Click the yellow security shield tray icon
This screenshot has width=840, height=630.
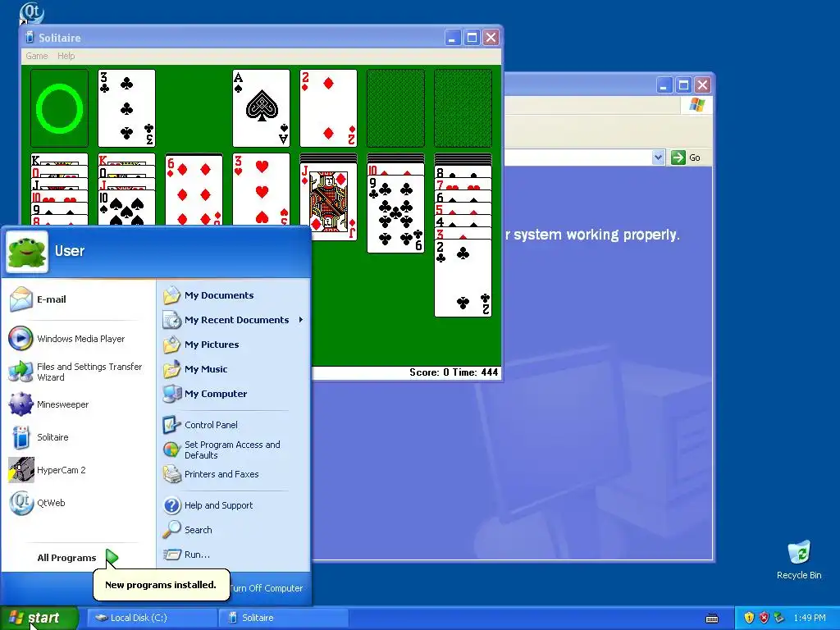749,618
